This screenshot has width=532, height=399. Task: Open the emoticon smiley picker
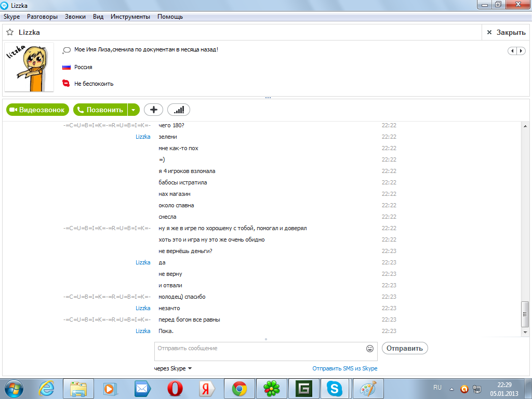coord(370,348)
